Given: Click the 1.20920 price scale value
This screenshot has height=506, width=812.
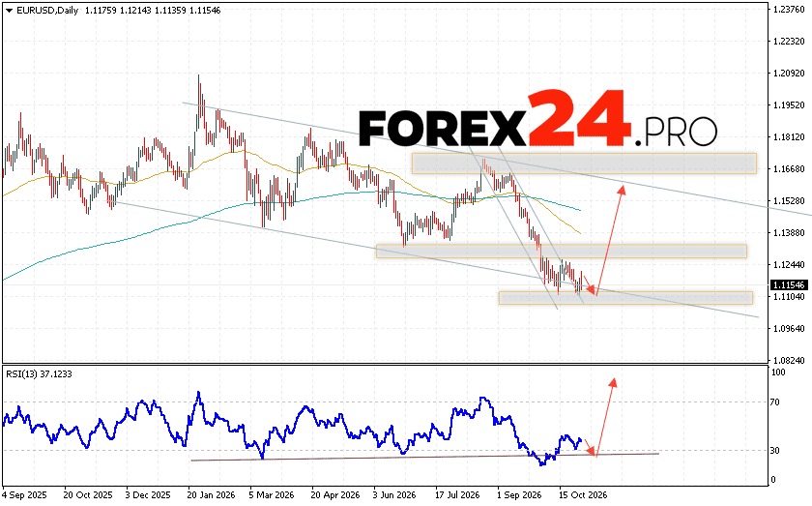Looking at the screenshot, I should point(789,74).
